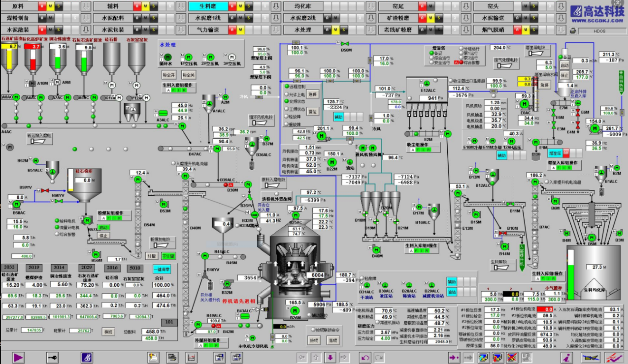Screen dimensions: 628x364
Task: Select the 变频状态 indicator
Action: pos(286,101)
